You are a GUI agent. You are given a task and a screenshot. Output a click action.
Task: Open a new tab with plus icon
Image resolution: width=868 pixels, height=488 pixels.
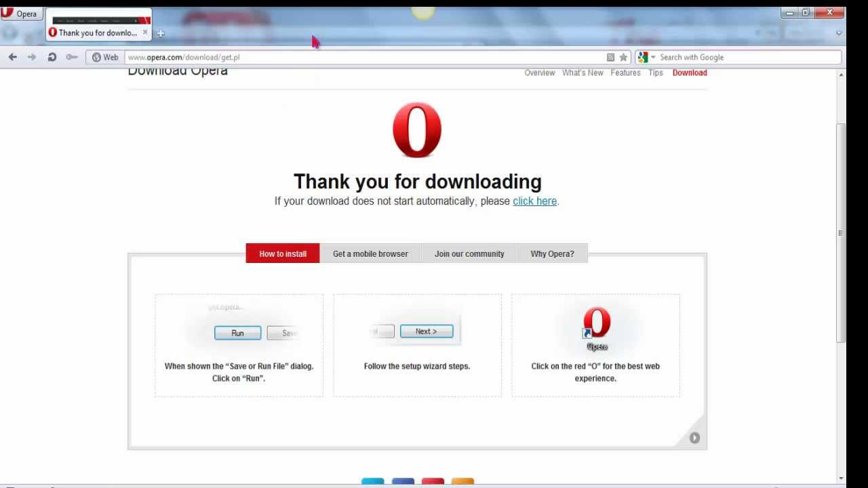[161, 33]
